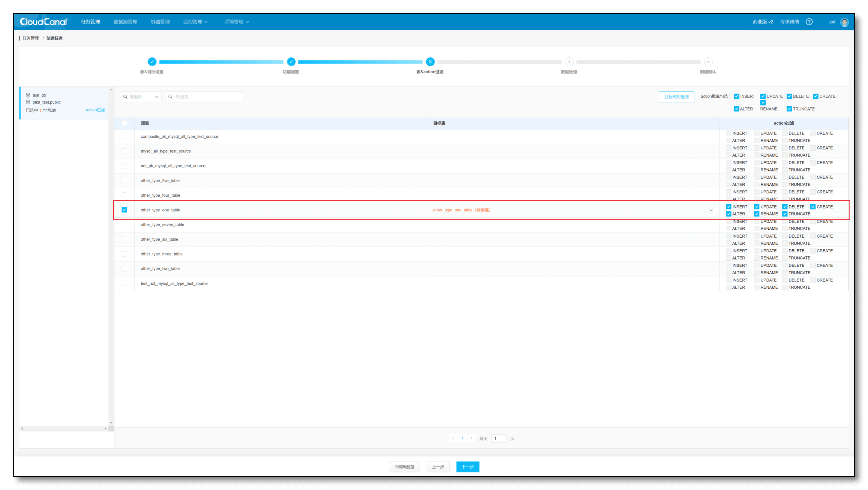
Task: Open the help question mark icon
Action: coord(809,21)
